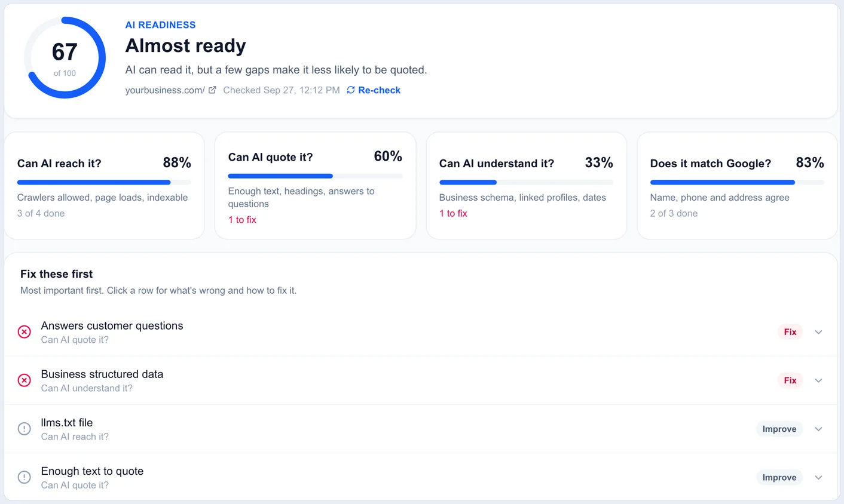The height and width of the screenshot is (504, 844).
Task: Expand the Answers customer questions row chevron
Action: (x=819, y=332)
